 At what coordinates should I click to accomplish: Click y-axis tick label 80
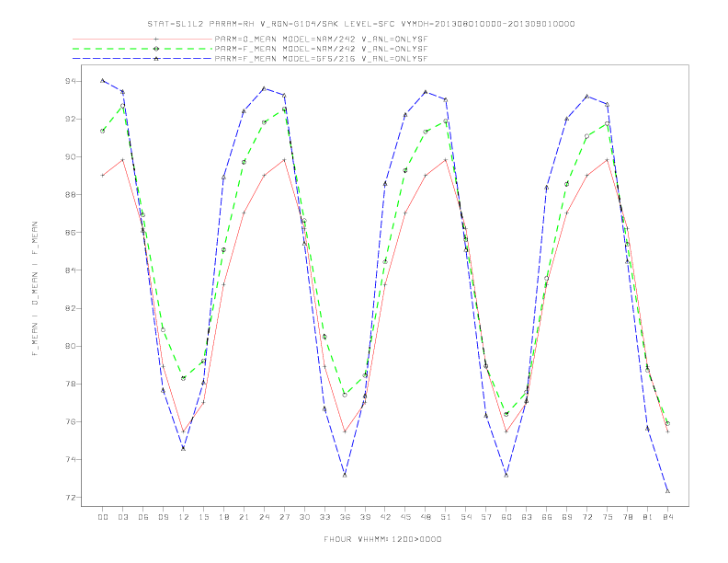point(71,346)
